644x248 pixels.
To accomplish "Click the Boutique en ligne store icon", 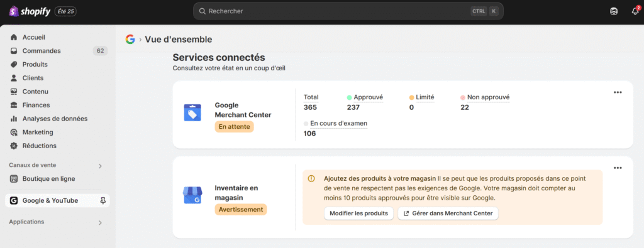I will 14,179.
